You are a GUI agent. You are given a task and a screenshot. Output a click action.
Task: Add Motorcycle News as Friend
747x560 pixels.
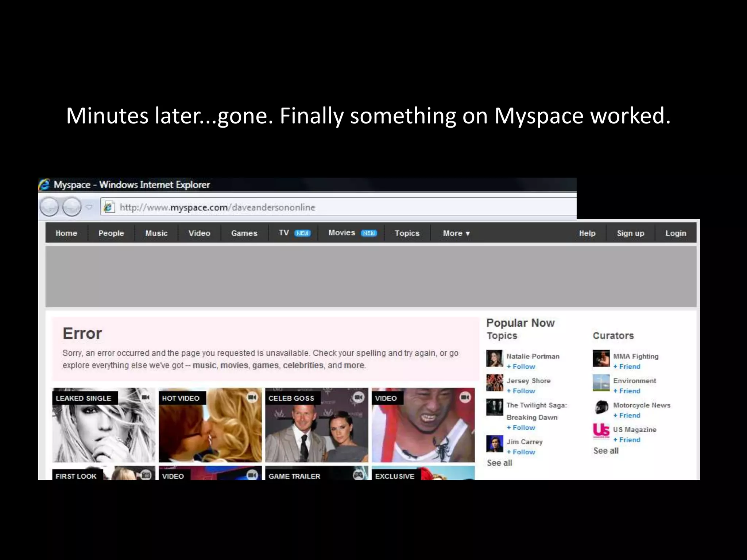627,415
